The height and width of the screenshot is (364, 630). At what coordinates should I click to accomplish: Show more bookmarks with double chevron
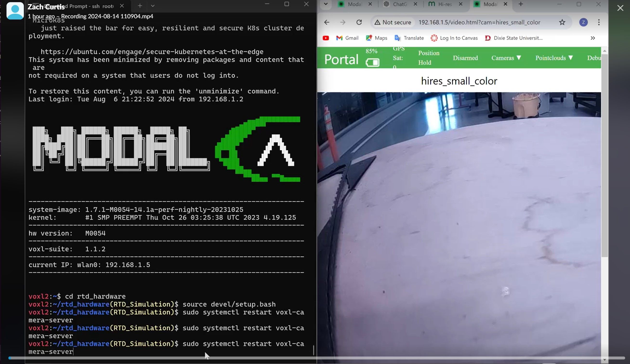593,38
